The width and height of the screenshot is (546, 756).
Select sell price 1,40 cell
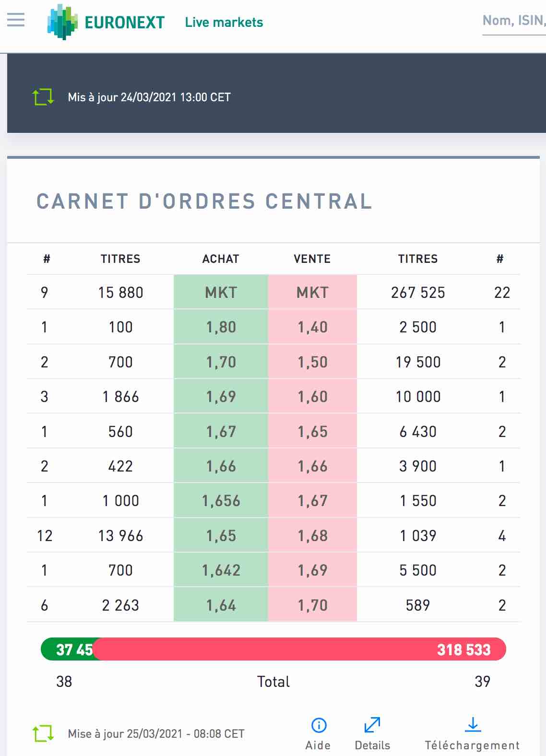click(x=312, y=327)
